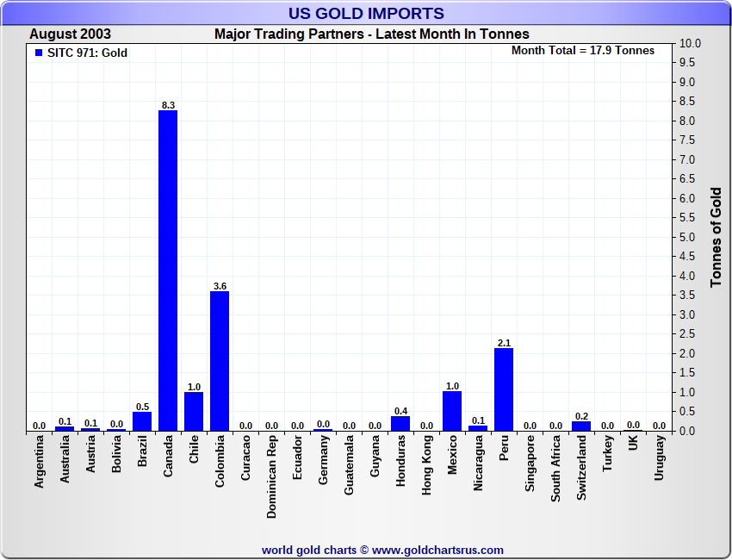Select the Month Total 17.9 Tonnes text
Image resolution: width=732 pixels, height=560 pixels.
[582, 51]
